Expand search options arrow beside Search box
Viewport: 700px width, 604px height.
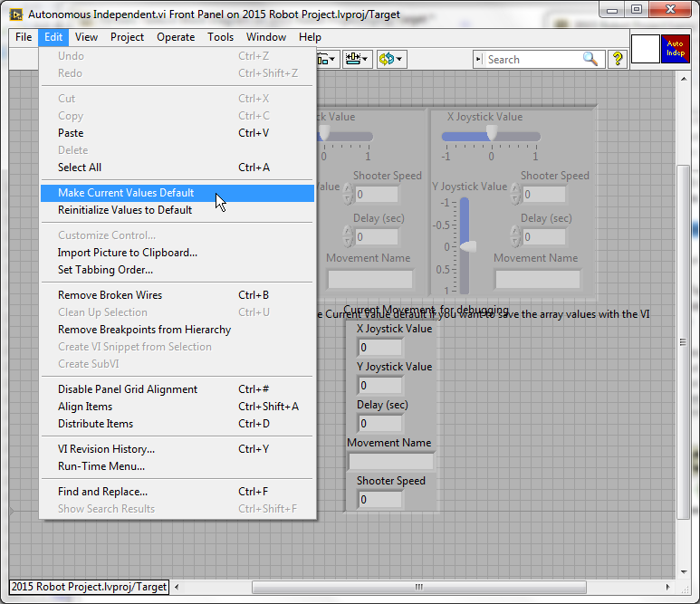[x=479, y=60]
